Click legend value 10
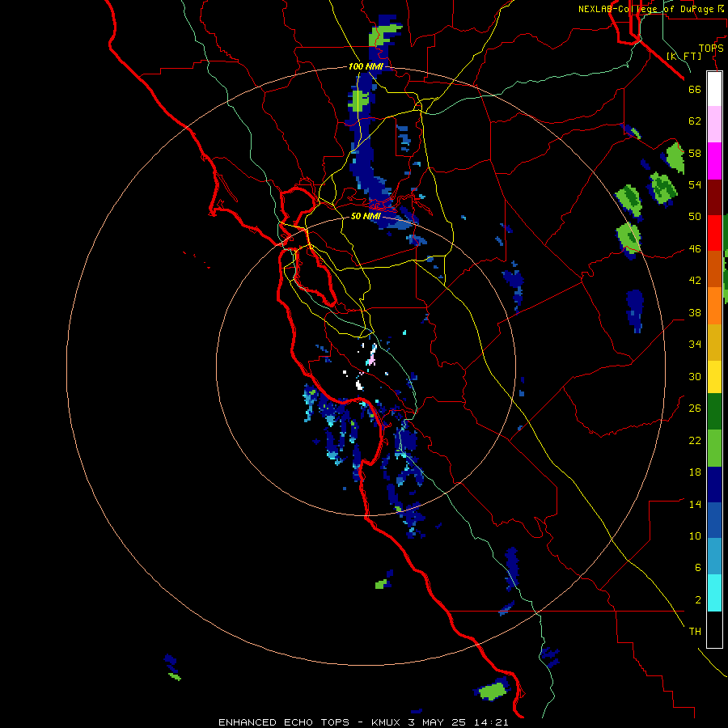The image size is (728, 728). [x=695, y=535]
